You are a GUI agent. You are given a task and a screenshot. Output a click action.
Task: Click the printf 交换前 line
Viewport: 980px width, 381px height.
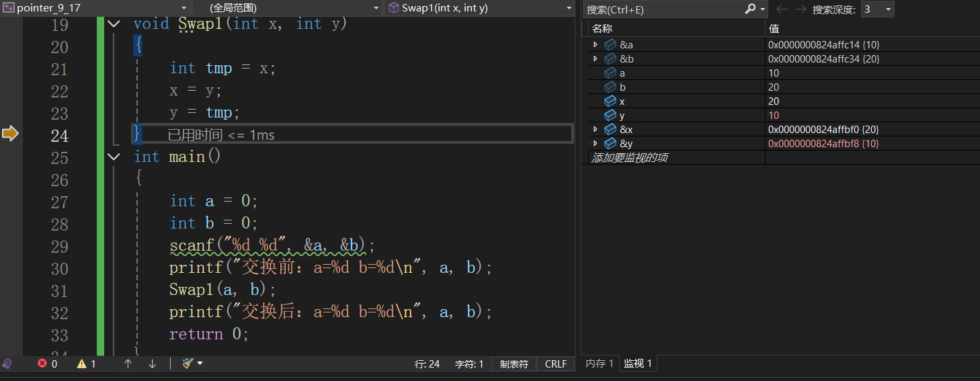[x=331, y=267]
